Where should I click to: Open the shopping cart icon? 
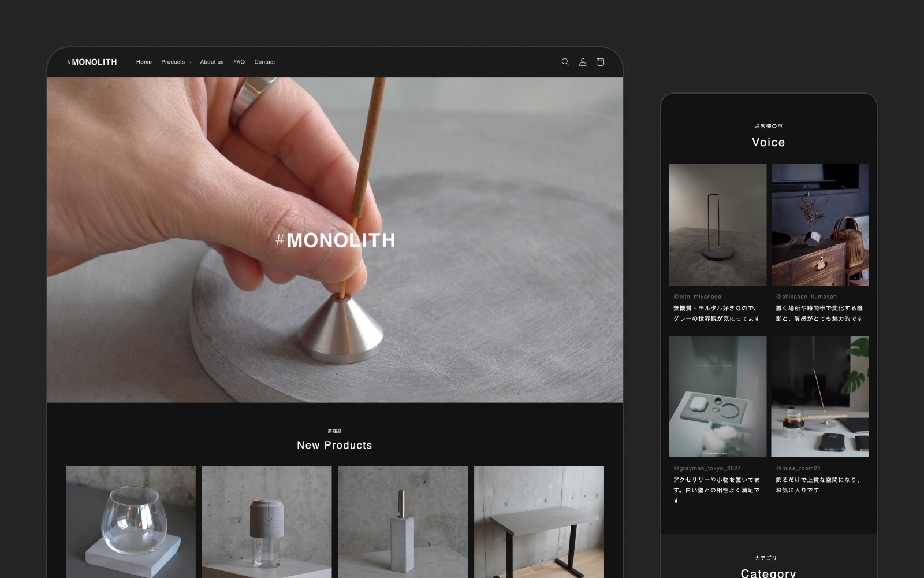(x=600, y=62)
